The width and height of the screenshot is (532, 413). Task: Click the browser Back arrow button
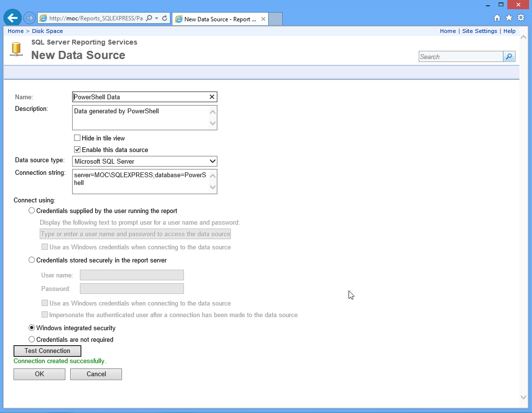[12, 18]
